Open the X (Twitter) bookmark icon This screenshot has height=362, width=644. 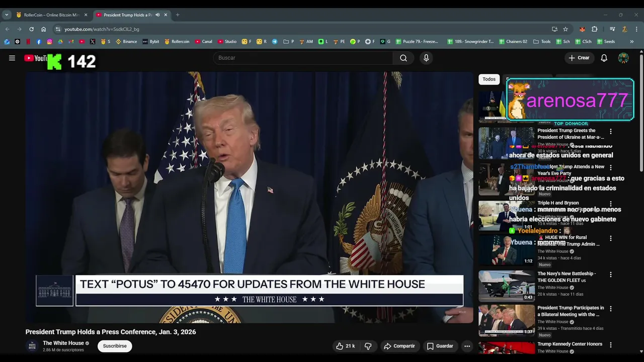point(93,42)
